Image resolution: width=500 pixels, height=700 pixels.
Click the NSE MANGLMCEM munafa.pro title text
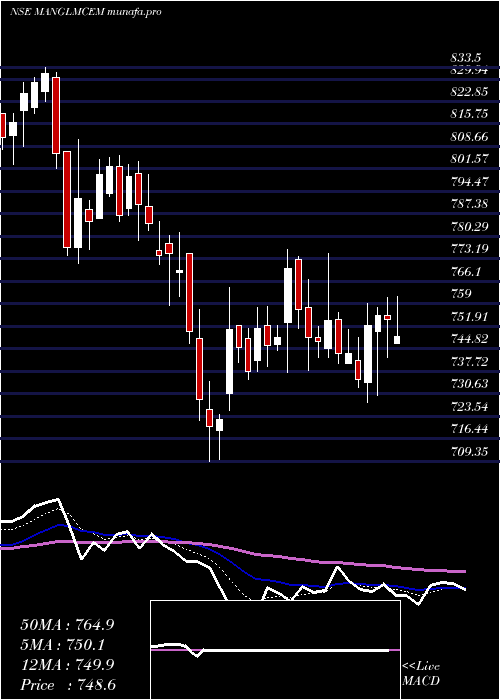(x=85, y=12)
